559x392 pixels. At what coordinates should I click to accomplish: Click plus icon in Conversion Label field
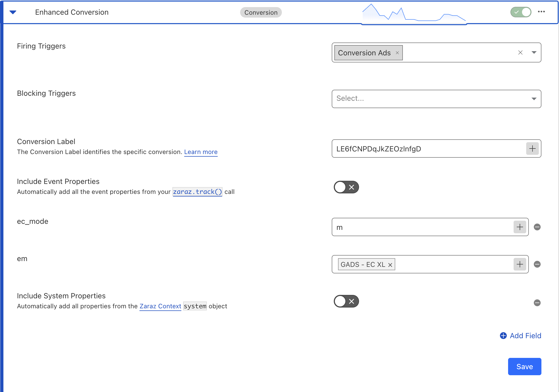(532, 149)
